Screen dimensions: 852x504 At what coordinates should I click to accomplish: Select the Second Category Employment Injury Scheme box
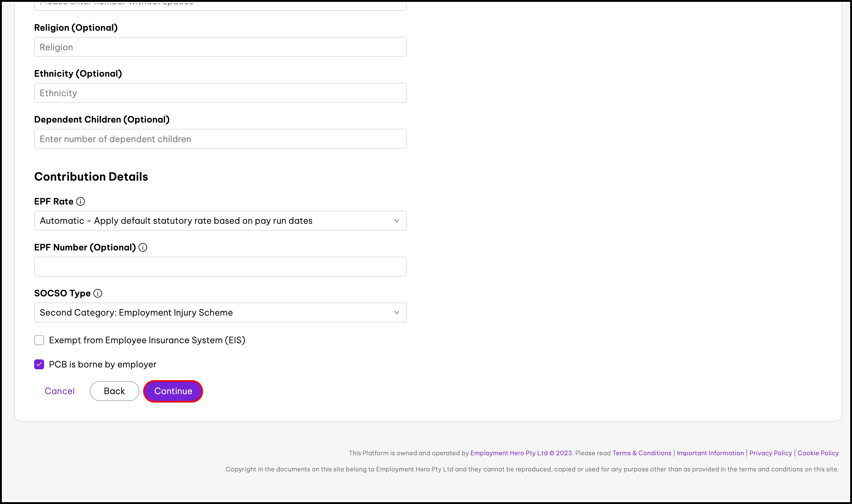220,313
